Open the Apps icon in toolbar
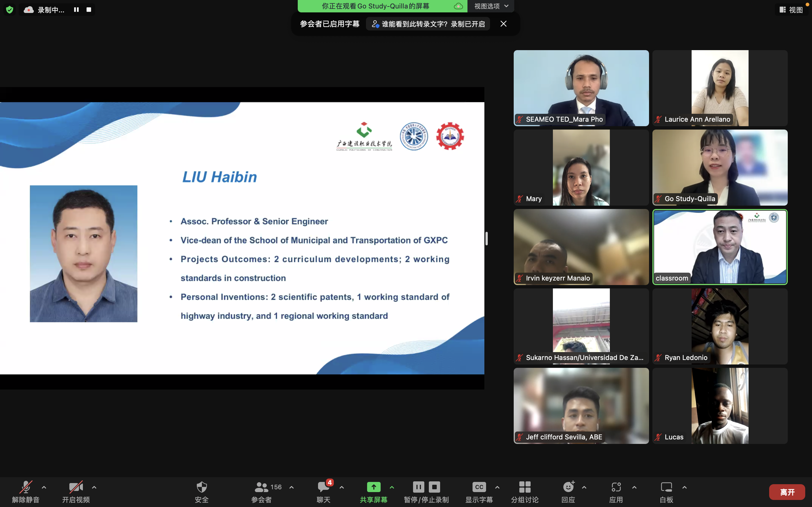812x507 pixels. pos(616,487)
